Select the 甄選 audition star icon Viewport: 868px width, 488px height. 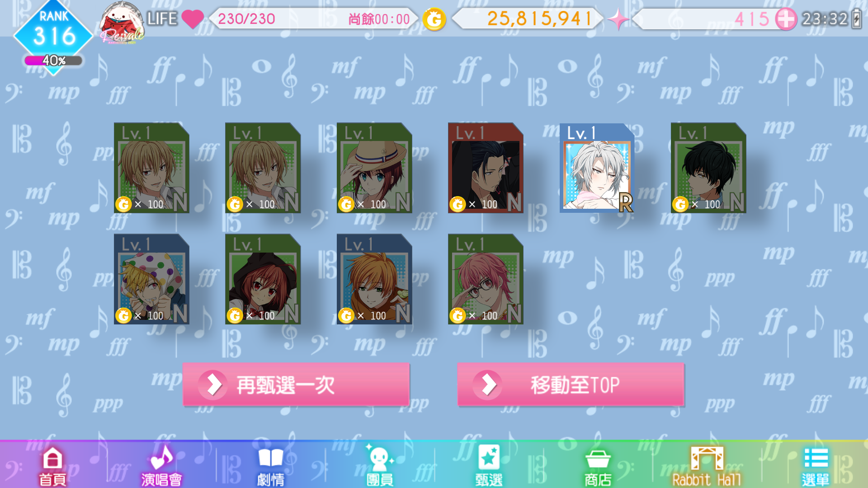[x=489, y=466]
